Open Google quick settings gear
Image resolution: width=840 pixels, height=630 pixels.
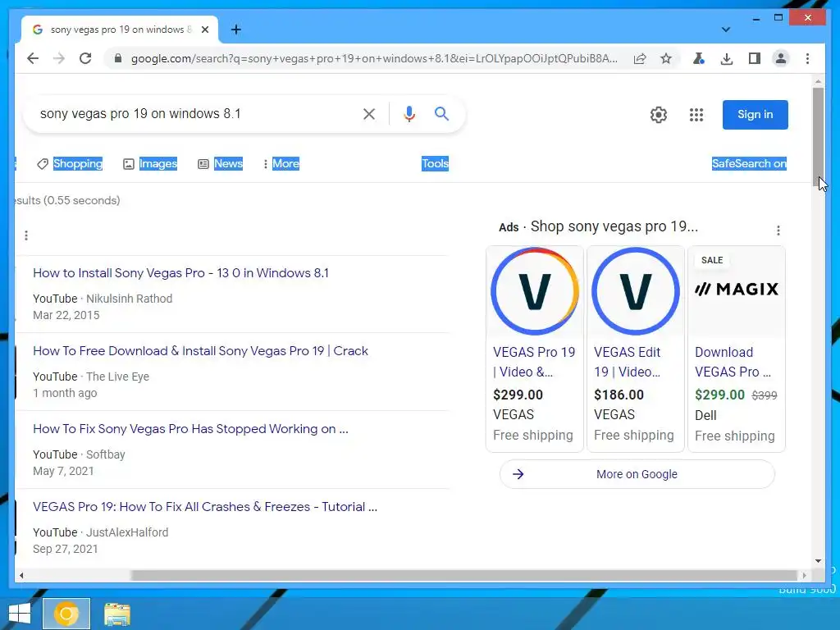tap(659, 115)
